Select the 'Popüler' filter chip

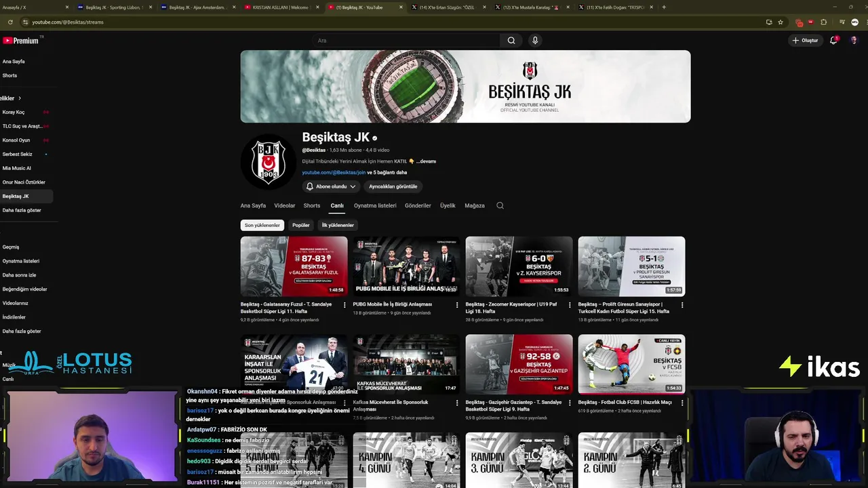[301, 225]
